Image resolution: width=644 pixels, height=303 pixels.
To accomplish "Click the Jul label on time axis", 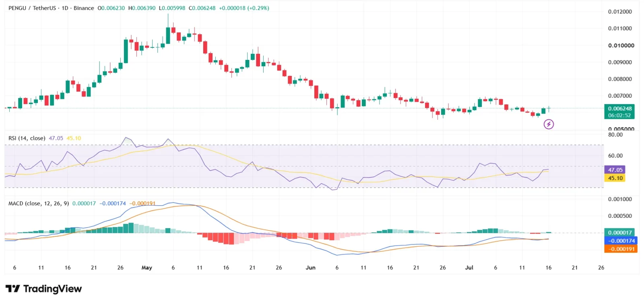I will click(x=469, y=268).
